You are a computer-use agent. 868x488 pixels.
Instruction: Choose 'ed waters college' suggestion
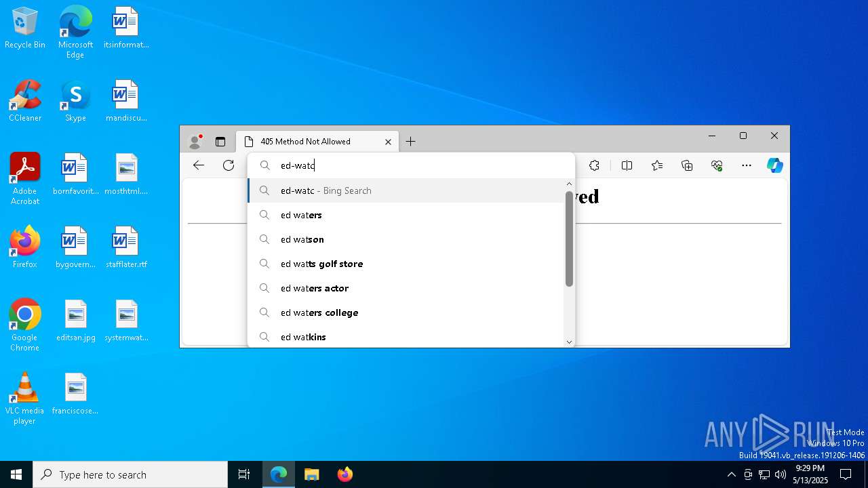(x=407, y=312)
